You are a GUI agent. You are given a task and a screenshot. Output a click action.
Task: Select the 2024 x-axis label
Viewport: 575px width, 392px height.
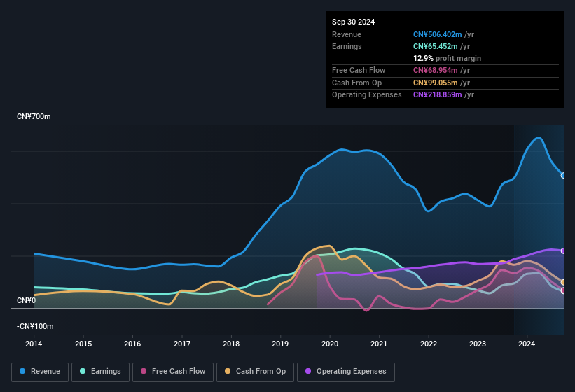tap(527, 344)
